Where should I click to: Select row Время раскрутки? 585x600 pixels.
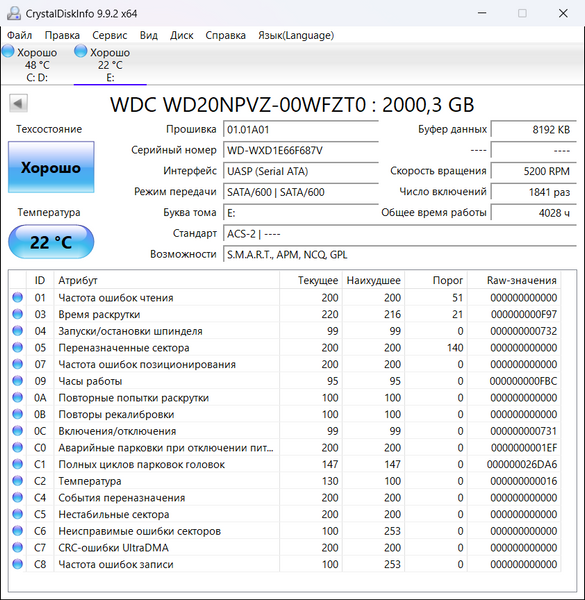(x=285, y=314)
